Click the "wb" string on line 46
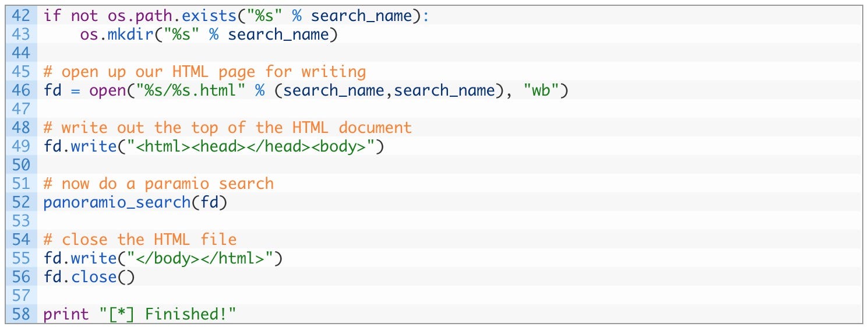 (x=542, y=90)
